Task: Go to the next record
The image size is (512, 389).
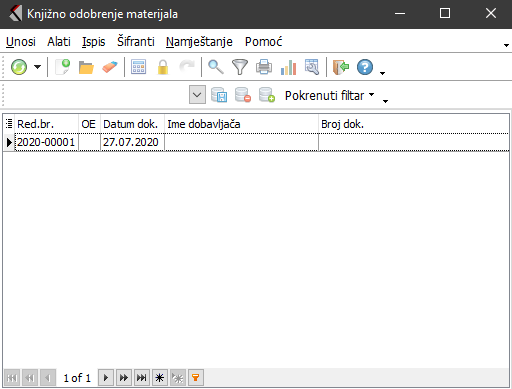Action: point(106,378)
